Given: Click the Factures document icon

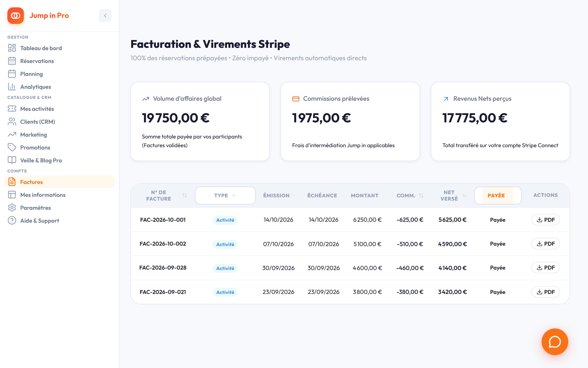Looking at the screenshot, I should point(12,182).
